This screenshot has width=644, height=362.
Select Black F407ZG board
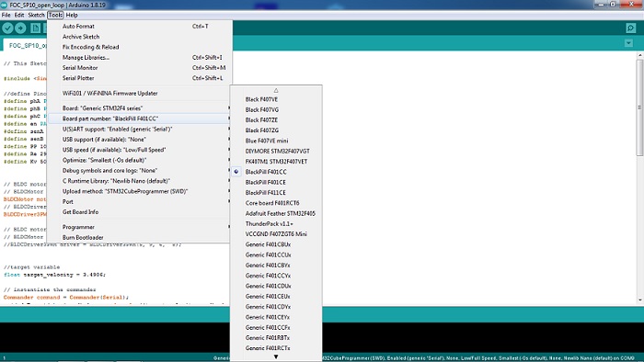pos(276,130)
